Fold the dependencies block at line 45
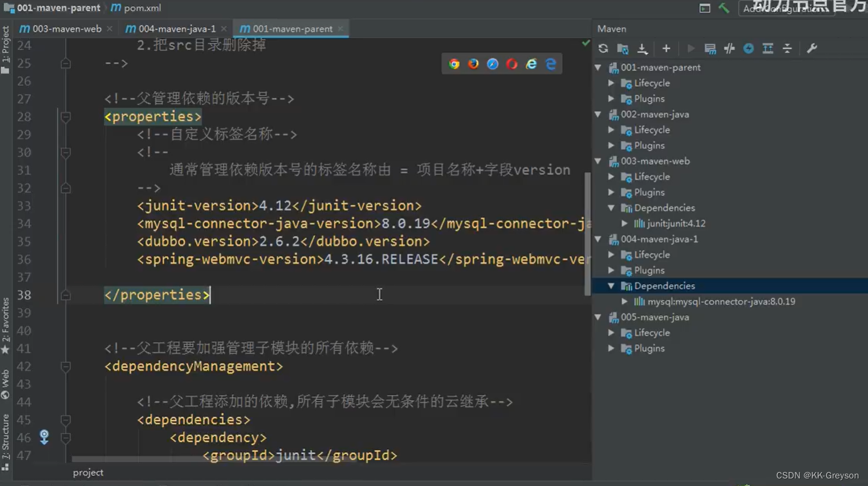 66,420
